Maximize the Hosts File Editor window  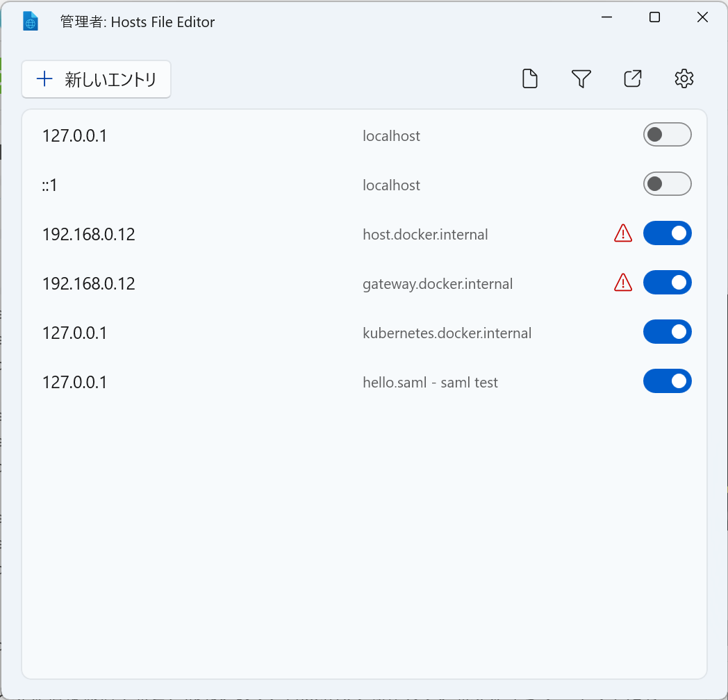(654, 17)
